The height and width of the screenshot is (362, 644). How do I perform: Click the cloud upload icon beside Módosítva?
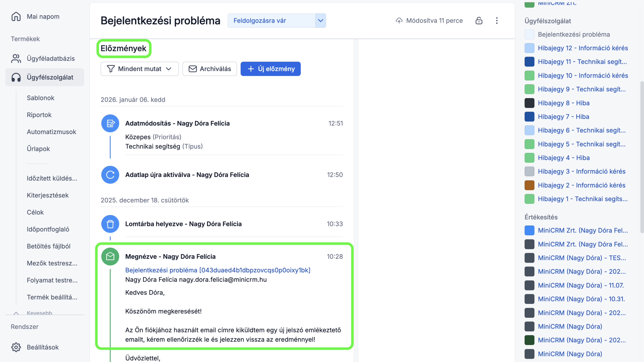pos(399,21)
